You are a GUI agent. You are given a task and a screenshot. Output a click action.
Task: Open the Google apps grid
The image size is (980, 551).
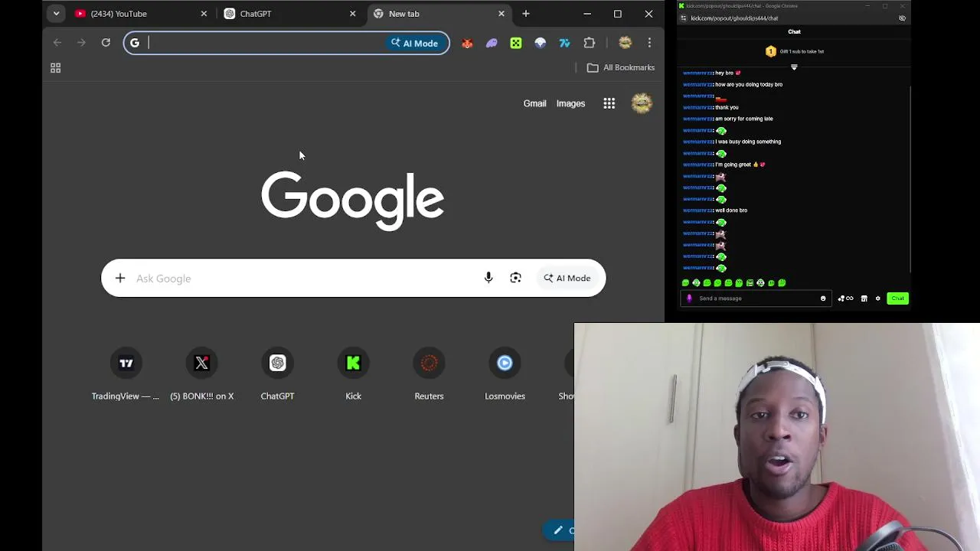click(609, 103)
